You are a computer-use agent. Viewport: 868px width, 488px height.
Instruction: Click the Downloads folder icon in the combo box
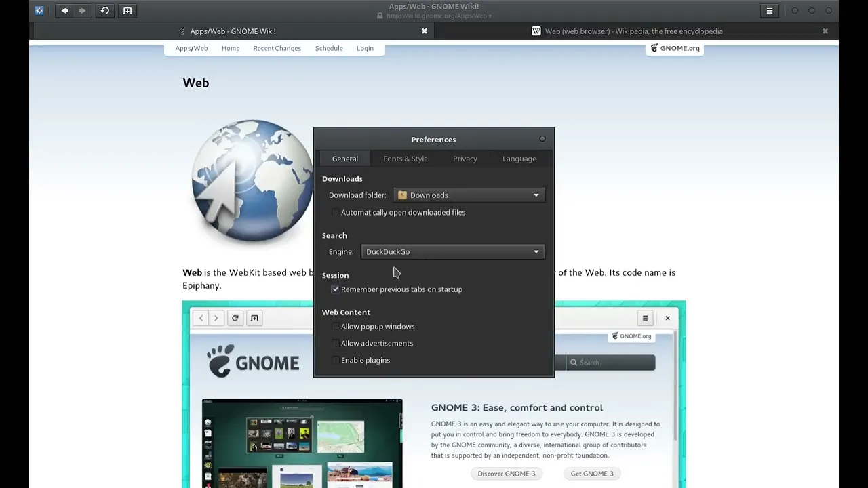tap(403, 195)
